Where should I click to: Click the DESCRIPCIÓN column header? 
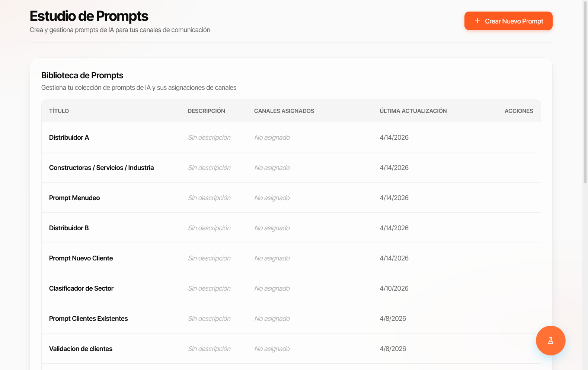pos(206,111)
